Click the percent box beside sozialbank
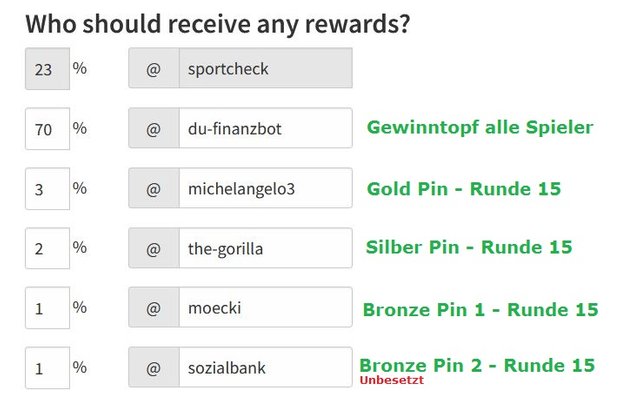Viewport: 640px width, 399px height. coord(47,368)
